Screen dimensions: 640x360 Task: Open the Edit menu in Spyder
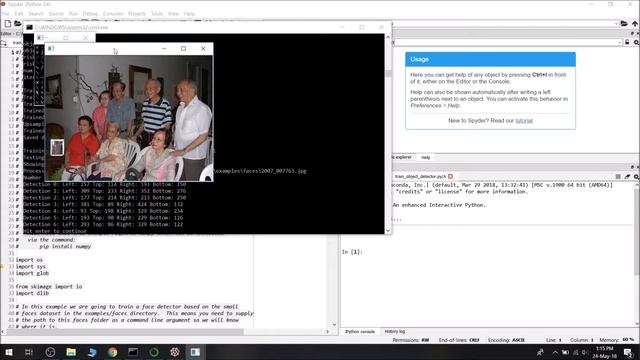pyautogui.click(x=19, y=13)
